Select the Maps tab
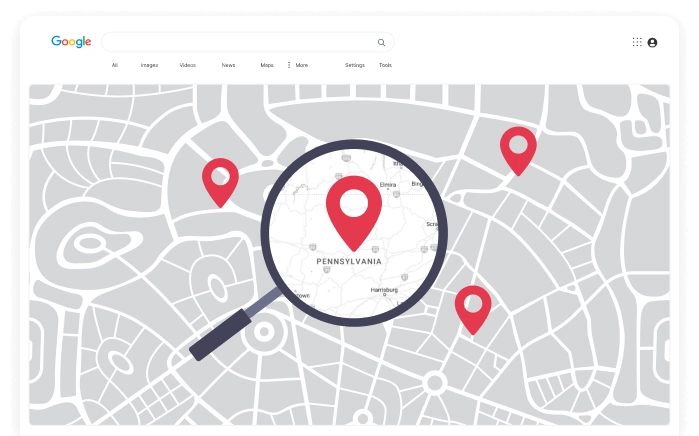The image size is (699, 436). click(267, 65)
